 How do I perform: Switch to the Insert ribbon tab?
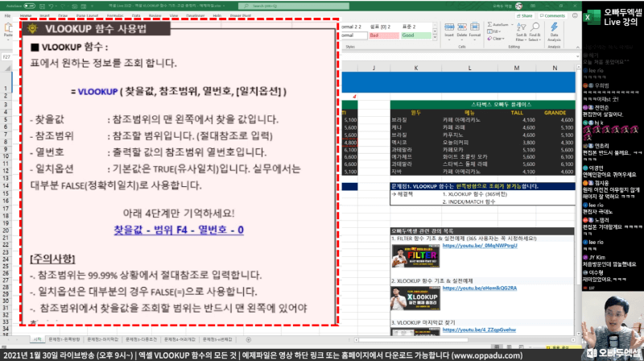45,15
